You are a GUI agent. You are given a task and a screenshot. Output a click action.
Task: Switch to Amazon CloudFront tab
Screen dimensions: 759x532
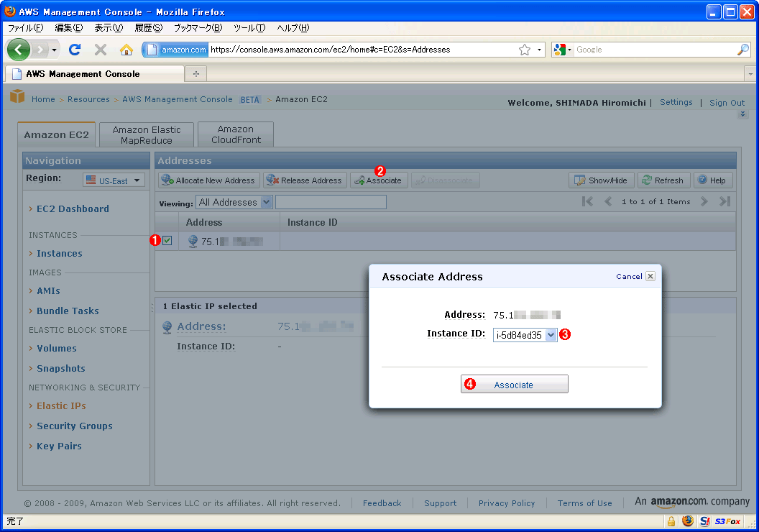click(x=236, y=134)
